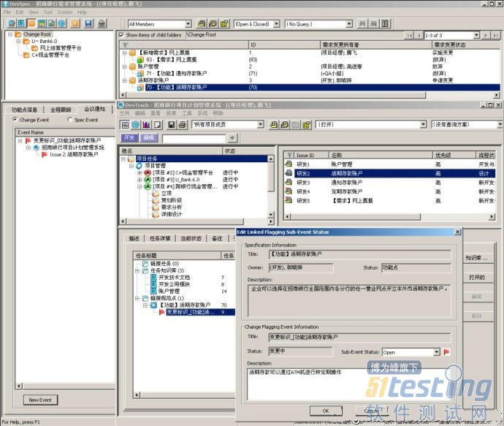Toggle Show items of child folders checkbox
The image size is (504, 426).
click(x=121, y=35)
